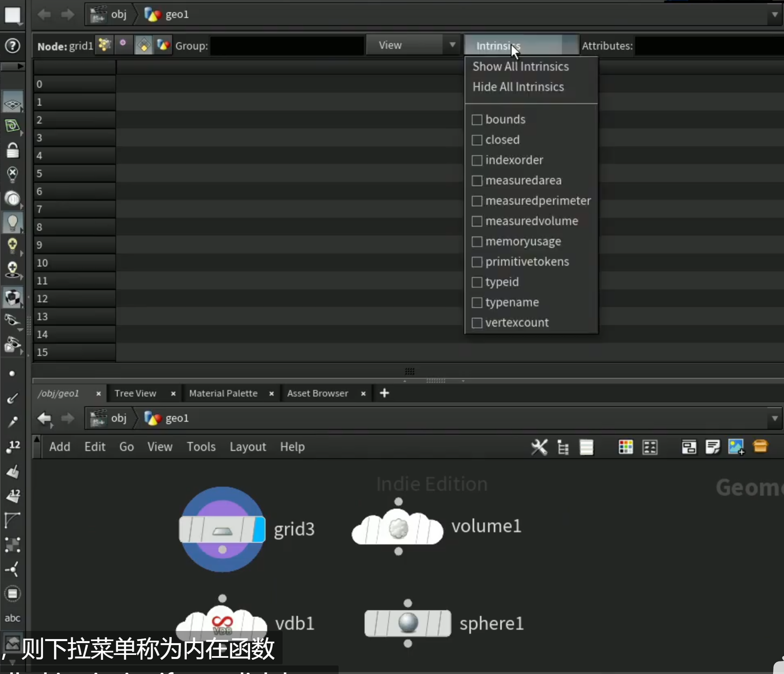Click the color palette grid icon
This screenshot has height=674, width=784.
625,447
